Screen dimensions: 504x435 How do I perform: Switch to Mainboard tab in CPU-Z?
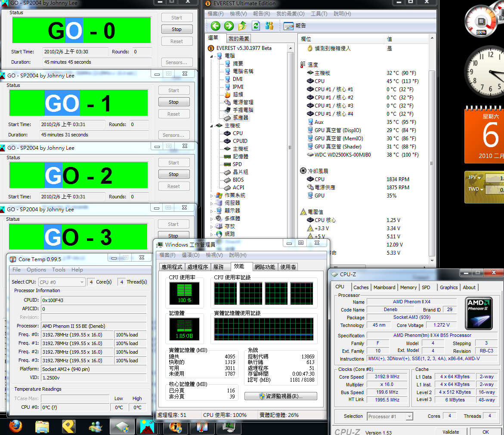pyautogui.click(x=384, y=287)
